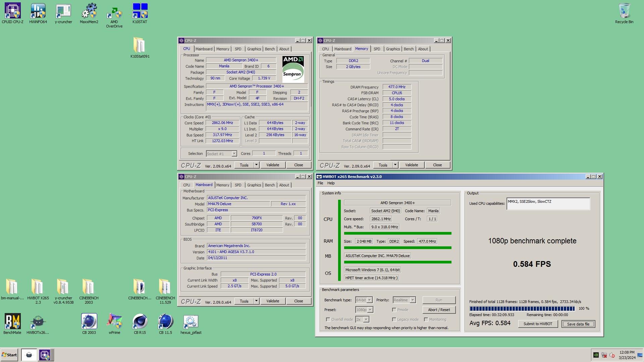Toggle the Monitoring checkbox
The image size is (644, 362).
coord(426,319)
